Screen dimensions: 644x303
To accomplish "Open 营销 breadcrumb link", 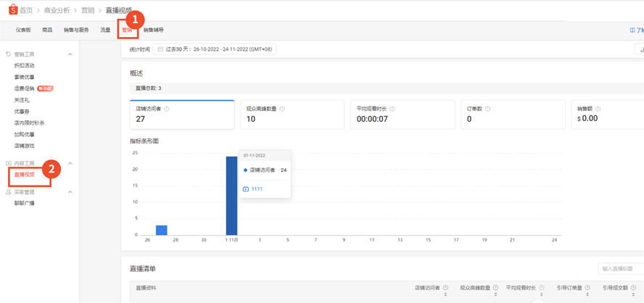I will click(86, 10).
